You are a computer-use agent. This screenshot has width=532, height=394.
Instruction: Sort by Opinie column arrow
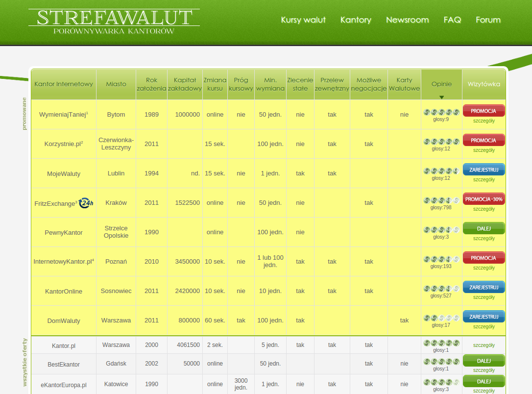(441, 98)
